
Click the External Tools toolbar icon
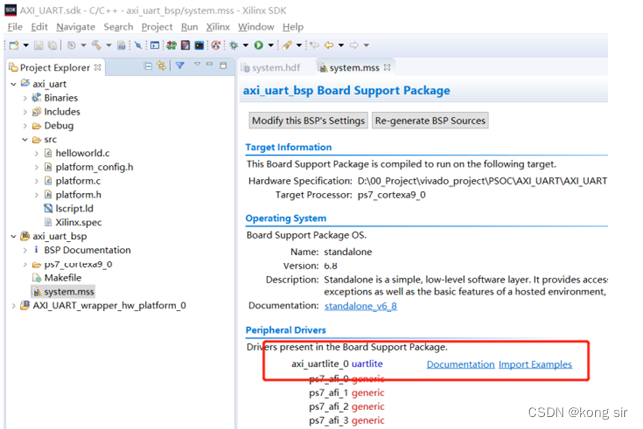click(x=287, y=45)
